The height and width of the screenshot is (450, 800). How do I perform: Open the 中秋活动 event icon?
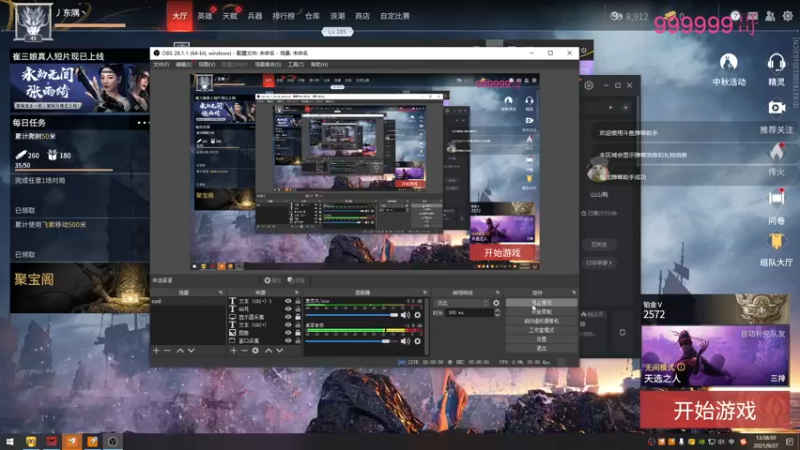(729, 63)
